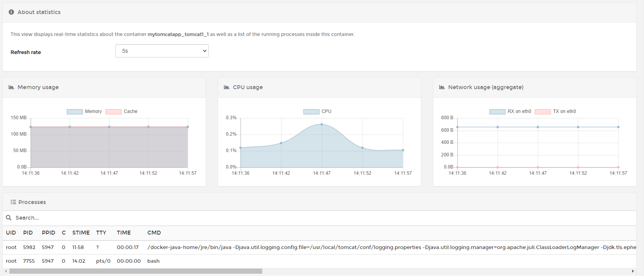Click the CPU data point at 14:11:42

[281, 143]
